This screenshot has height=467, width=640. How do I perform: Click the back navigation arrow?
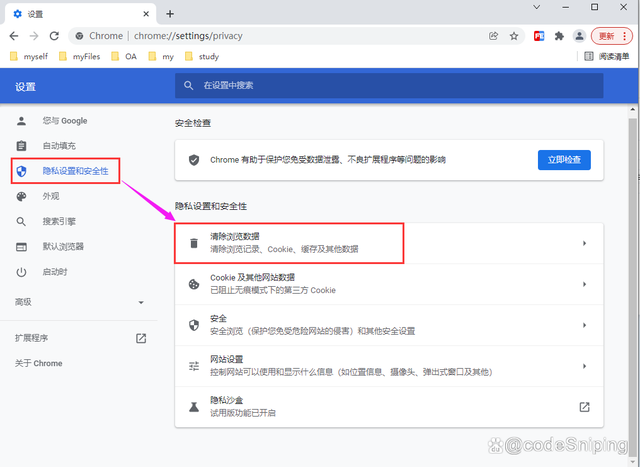16,36
